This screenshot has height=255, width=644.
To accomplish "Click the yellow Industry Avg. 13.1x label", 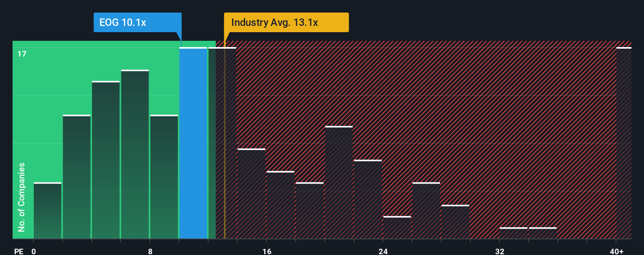I will [286, 22].
